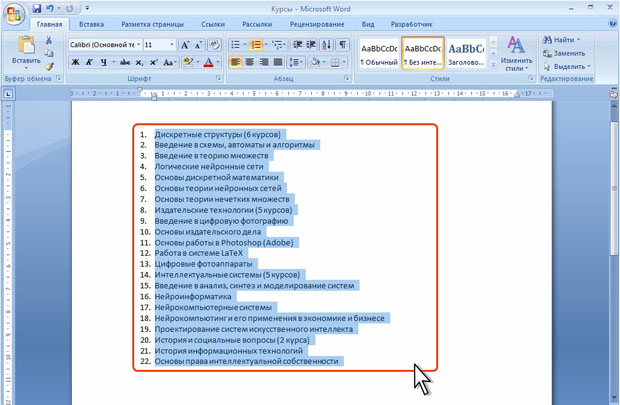Save document via Quick Access toolbar
Screen dimensions: 620x405
tap(37, 7)
